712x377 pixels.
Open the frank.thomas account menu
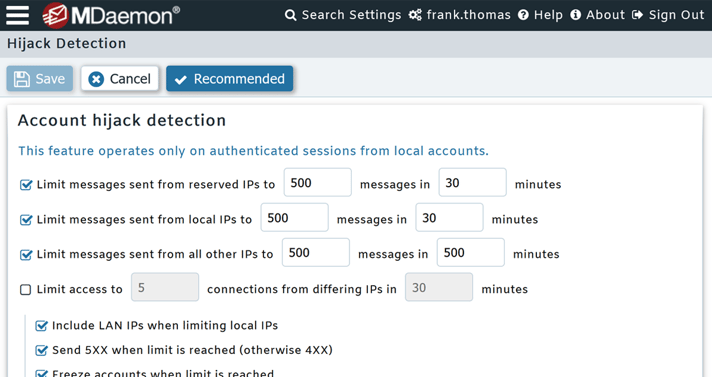[459, 15]
